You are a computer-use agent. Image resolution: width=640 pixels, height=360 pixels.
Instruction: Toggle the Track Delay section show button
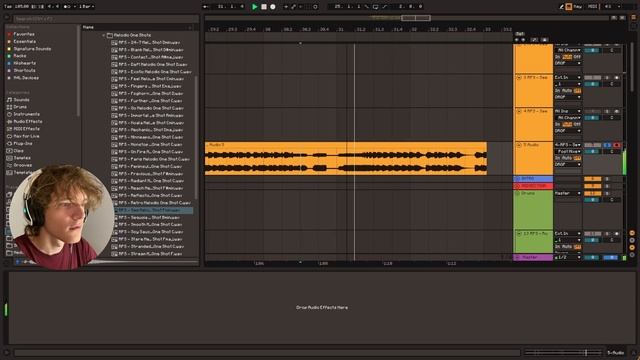click(632, 255)
